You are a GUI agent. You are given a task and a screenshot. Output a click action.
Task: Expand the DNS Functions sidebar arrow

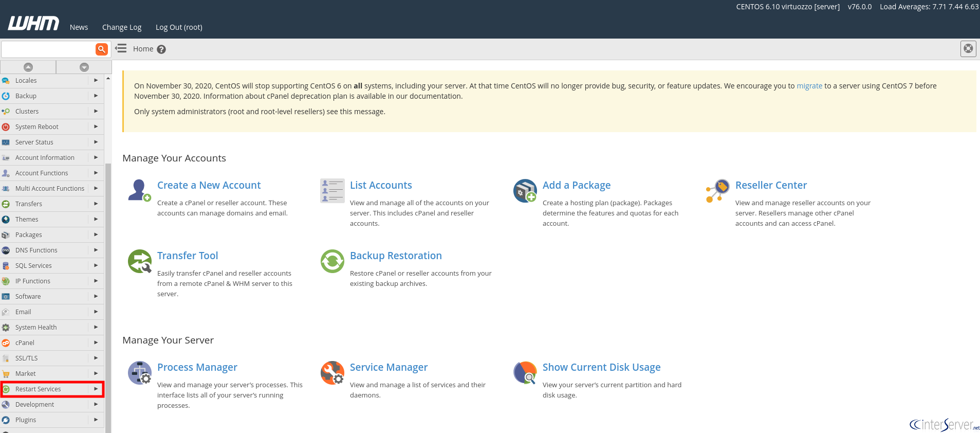pos(96,250)
